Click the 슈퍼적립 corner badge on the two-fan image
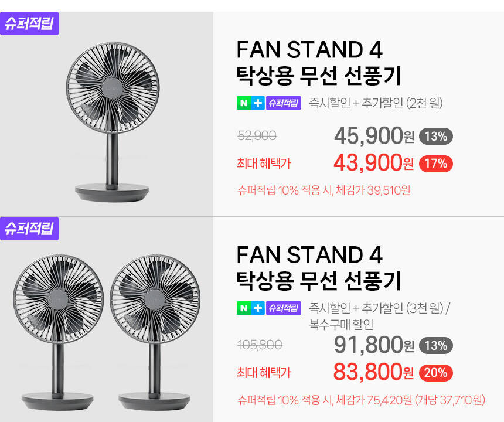504x422 pixels. click(29, 229)
